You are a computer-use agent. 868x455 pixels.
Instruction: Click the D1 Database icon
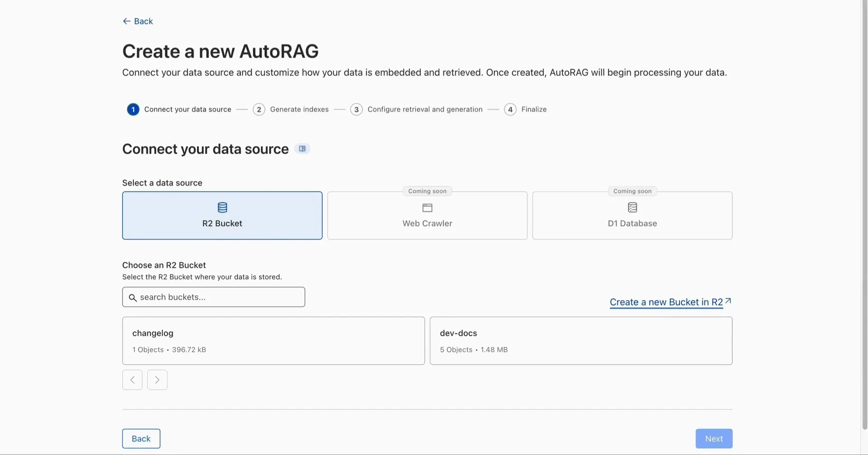point(632,208)
